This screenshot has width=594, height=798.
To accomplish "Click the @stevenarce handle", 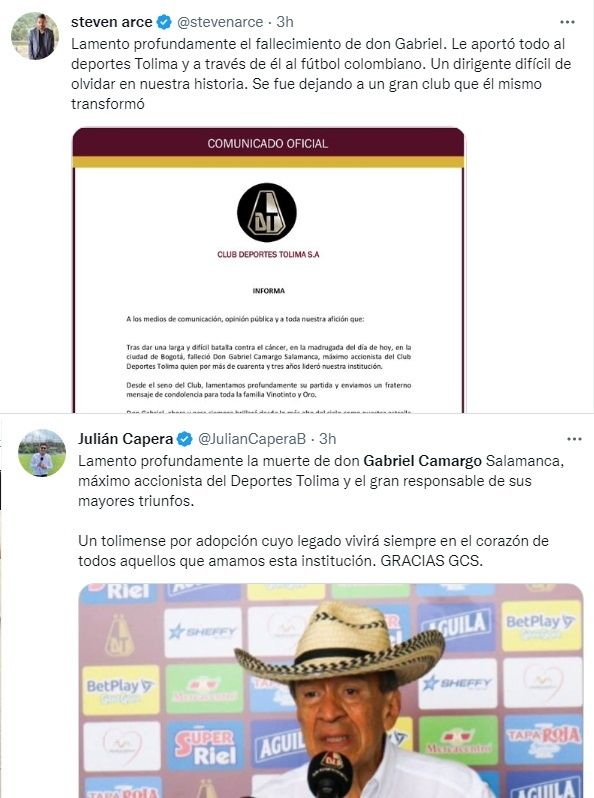I will (x=220, y=22).
